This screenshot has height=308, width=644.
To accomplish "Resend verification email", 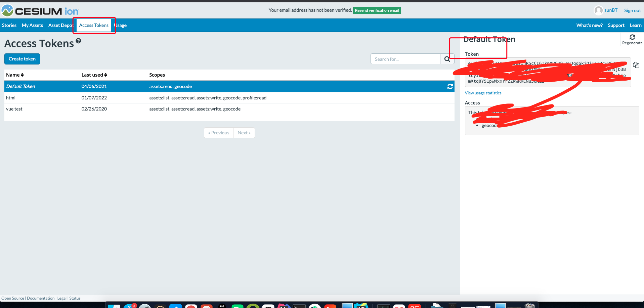I will 377,10.
